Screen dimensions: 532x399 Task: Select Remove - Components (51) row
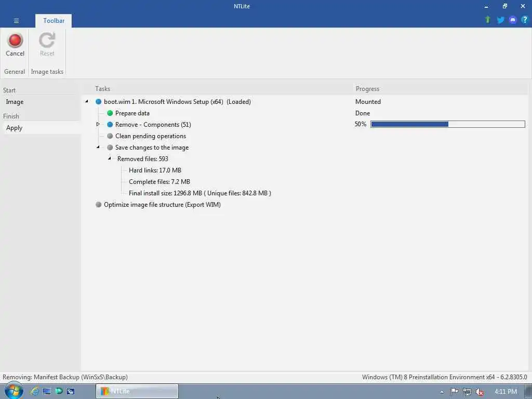point(153,125)
